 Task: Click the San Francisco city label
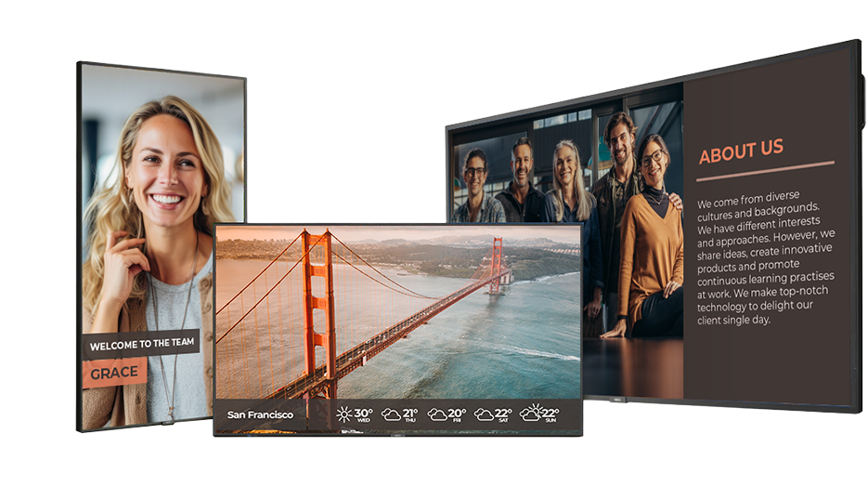point(260,414)
